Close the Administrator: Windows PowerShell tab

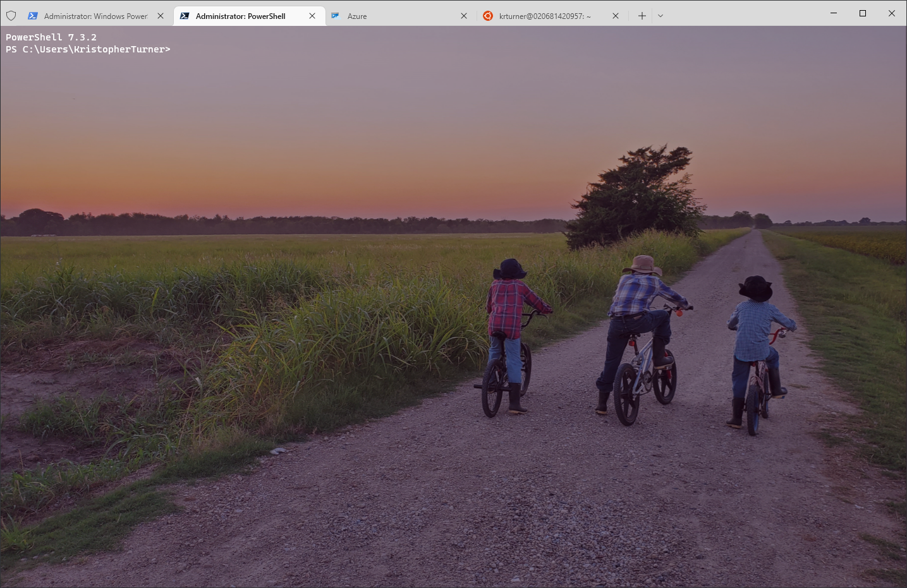[161, 16]
